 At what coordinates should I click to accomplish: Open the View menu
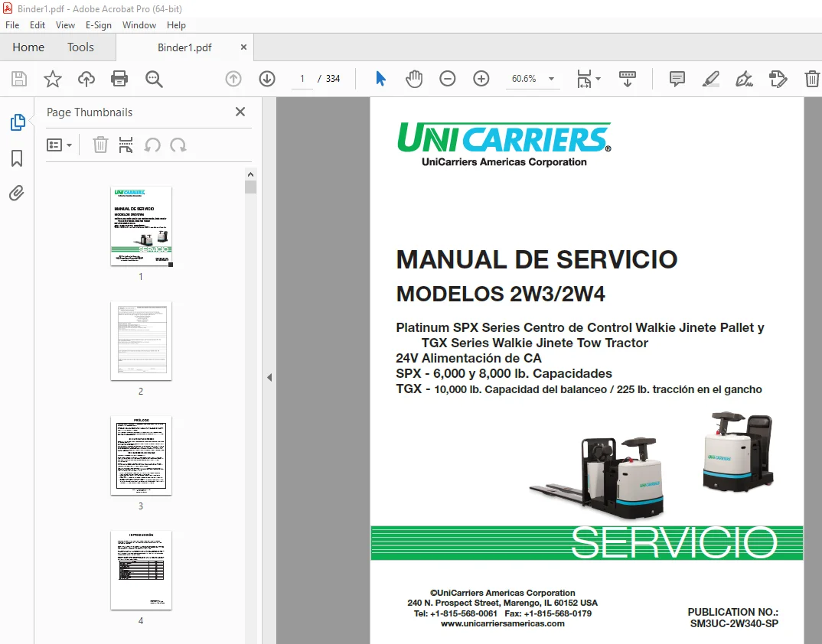click(x=65, y=25)
